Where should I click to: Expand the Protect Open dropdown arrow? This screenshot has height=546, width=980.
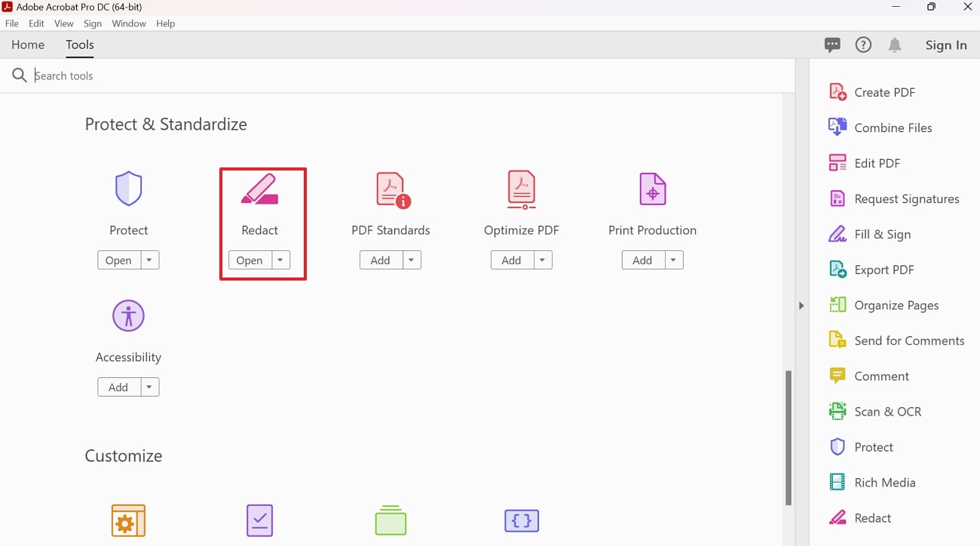coord(149,260)
